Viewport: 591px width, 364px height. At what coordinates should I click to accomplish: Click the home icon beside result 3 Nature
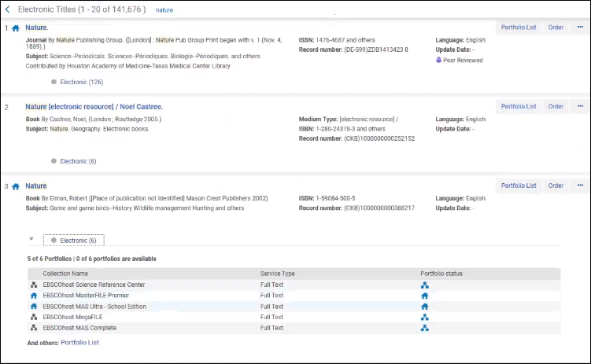(16, 186)
